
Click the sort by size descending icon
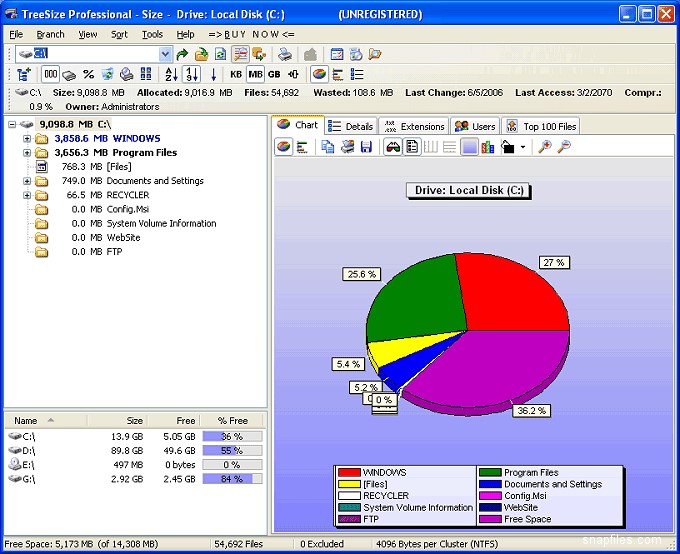(x=192, y=74)
